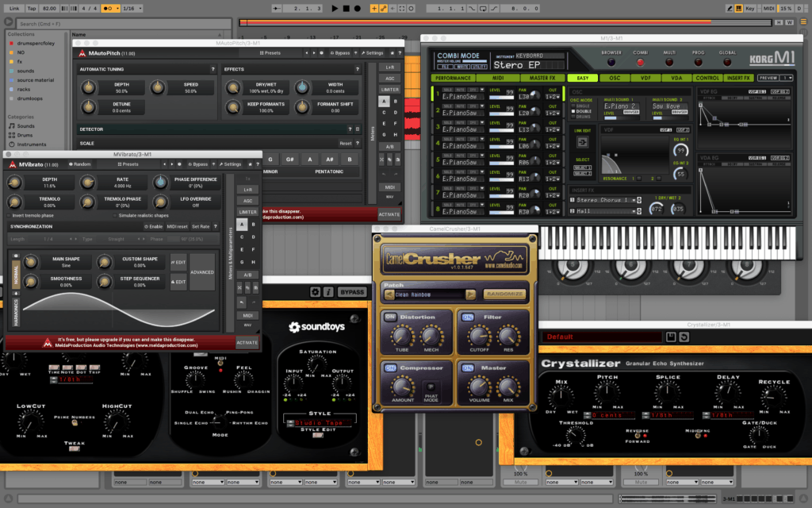Viewport: 812px width, 508px height.
Task: Open the ADVANCED shape panel in MVibrato
Action: pos(202,272)
